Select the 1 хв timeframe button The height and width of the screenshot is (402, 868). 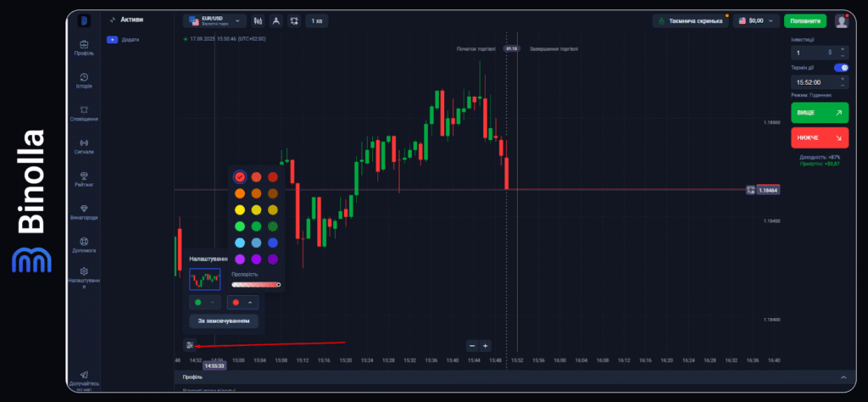(317, 21)
